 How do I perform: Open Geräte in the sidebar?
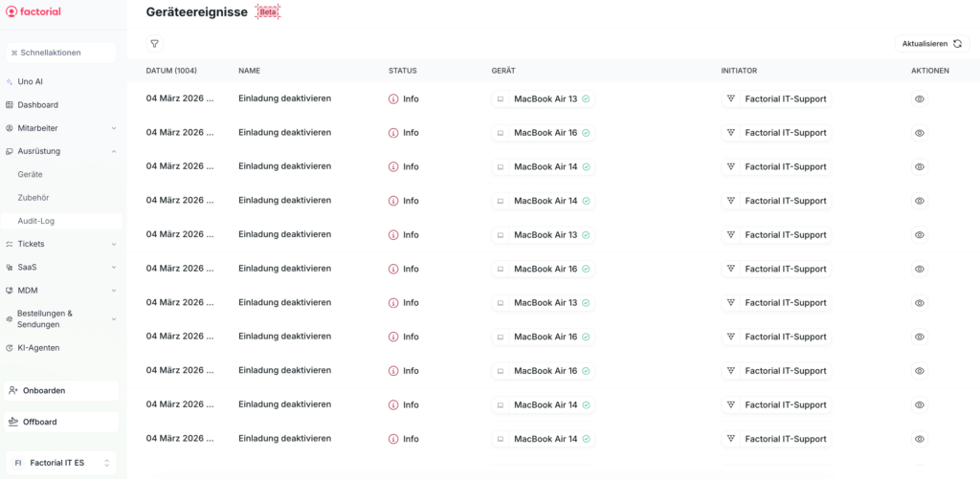(x=31, y=174)
